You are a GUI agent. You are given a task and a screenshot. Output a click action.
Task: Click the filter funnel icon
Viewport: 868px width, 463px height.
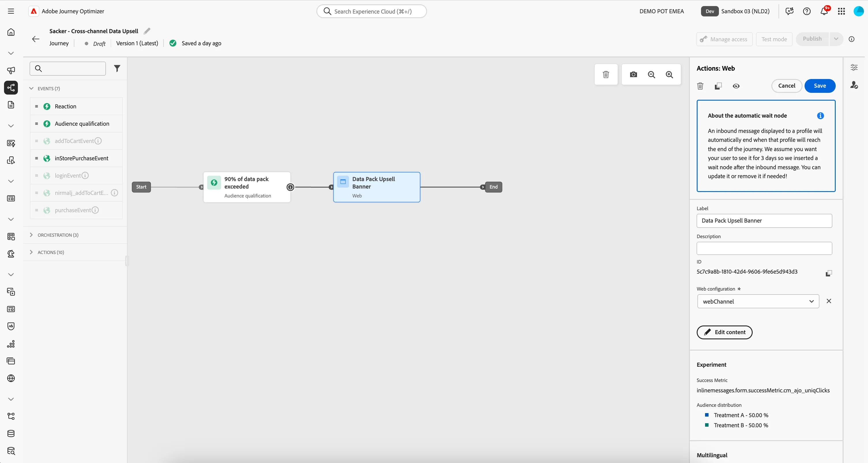pyautogui.click(x=117, y=68)
